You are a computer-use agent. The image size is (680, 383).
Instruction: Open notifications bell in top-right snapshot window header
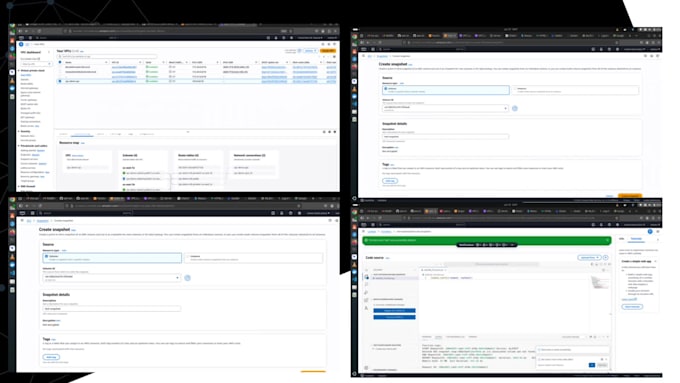[602, 49]
